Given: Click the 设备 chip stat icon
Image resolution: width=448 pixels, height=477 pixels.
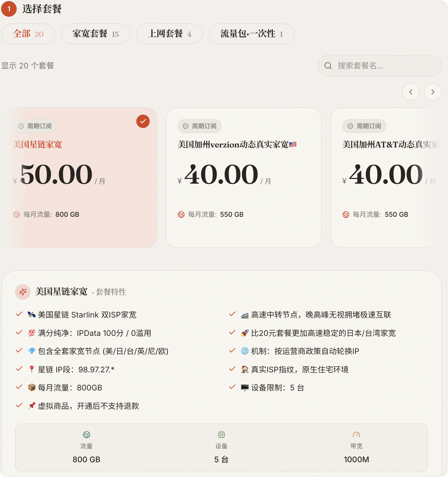Looking at the screenshot, I should pyautogui.click(x=221, y=435).
